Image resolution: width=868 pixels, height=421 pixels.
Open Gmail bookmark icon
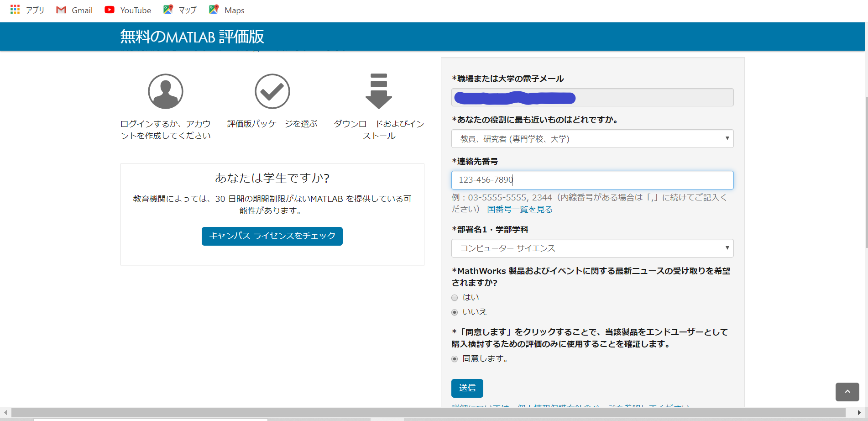point(61,10)
